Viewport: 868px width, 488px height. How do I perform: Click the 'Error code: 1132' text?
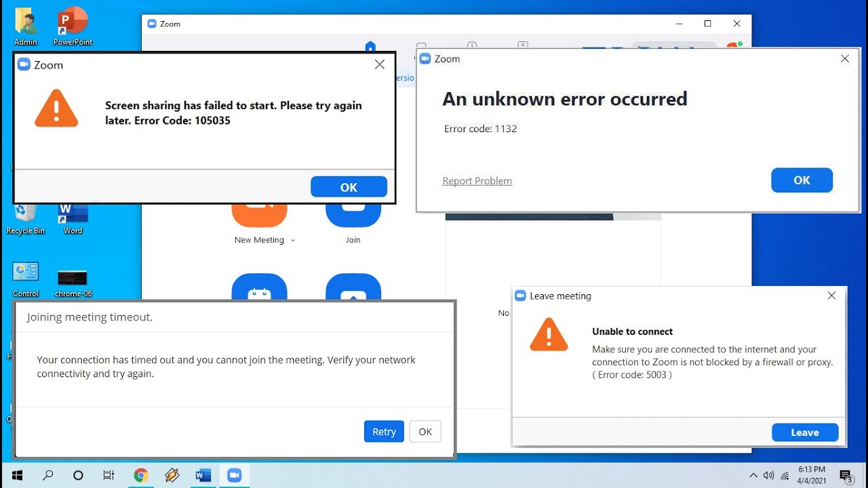[481, 129]
